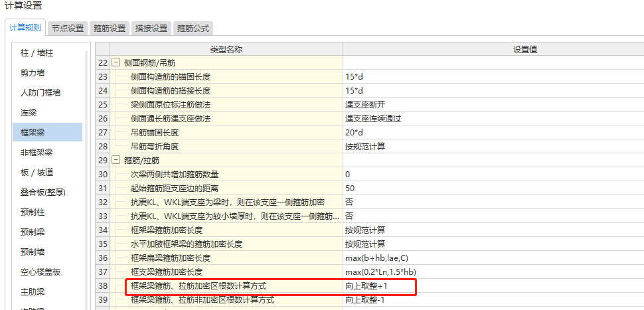Select 非框架梁 in the sidebar
Screen dimensions: 644x310
(37, 152)
